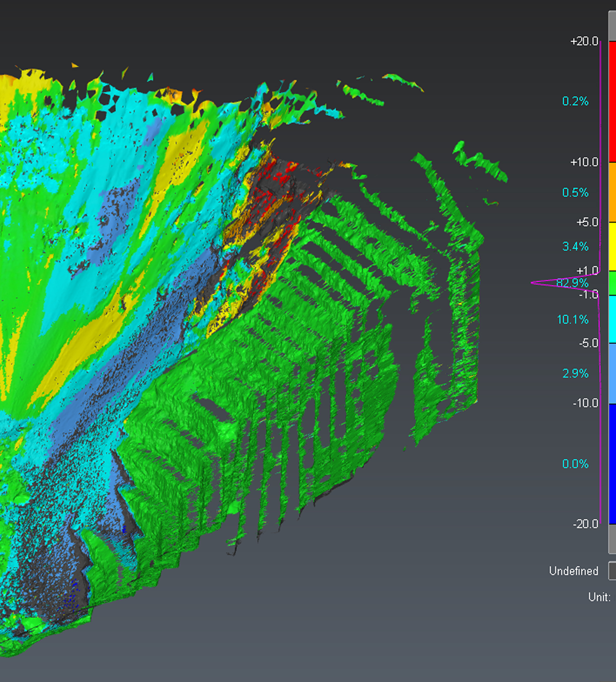Click the +20.0 upper limit label
The image size is (616, 682).
click(584, 41)
